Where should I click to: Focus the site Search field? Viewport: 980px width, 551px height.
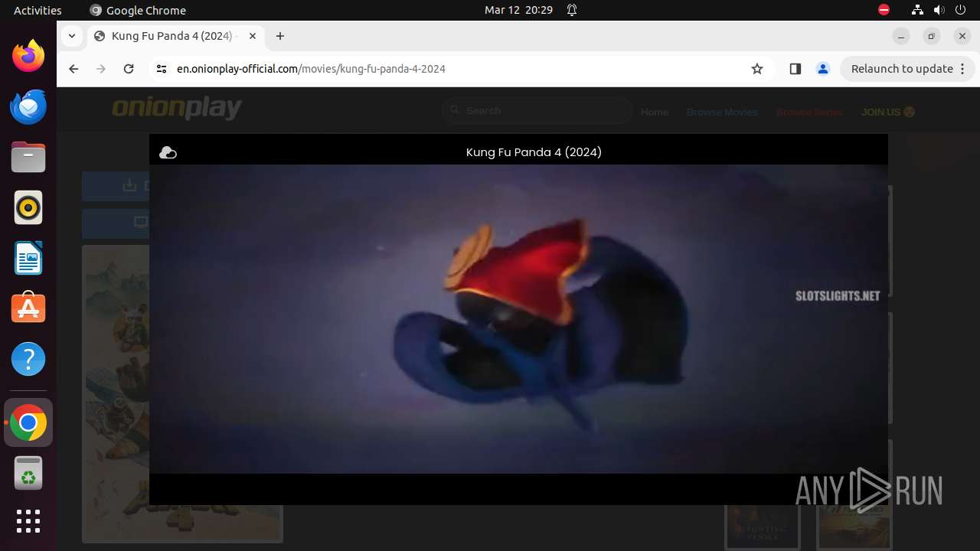point(537,111)
